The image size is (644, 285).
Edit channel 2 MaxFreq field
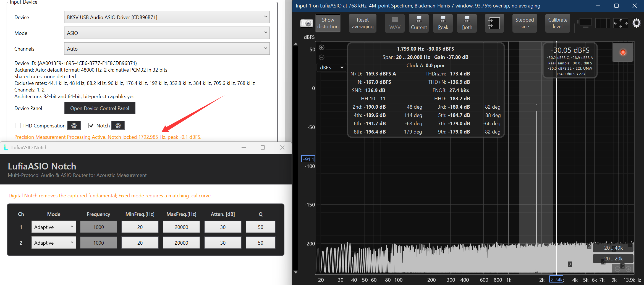181,243
